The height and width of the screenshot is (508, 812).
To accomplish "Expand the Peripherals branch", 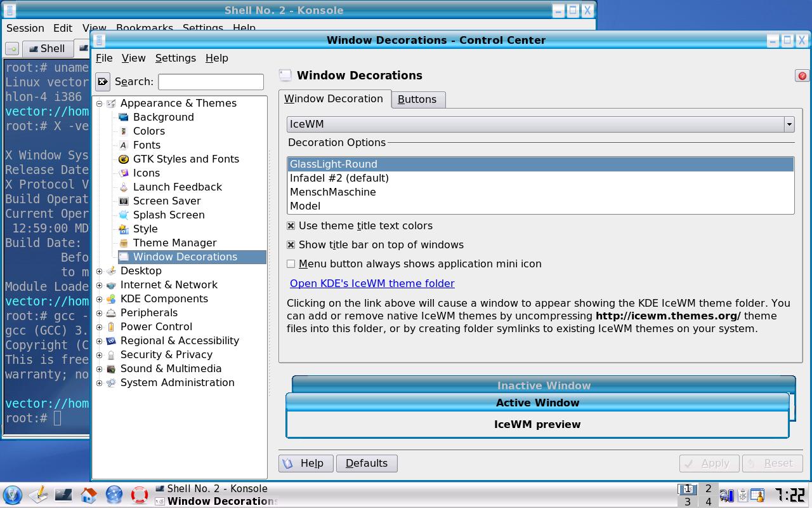I will click(x=99, y=312).
